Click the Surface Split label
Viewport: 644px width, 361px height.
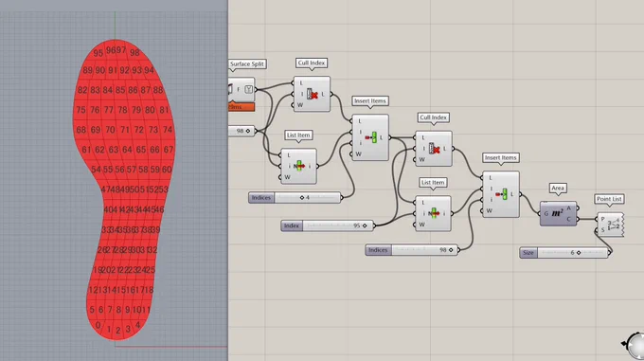pyautogui.click(x=247, y=64)
